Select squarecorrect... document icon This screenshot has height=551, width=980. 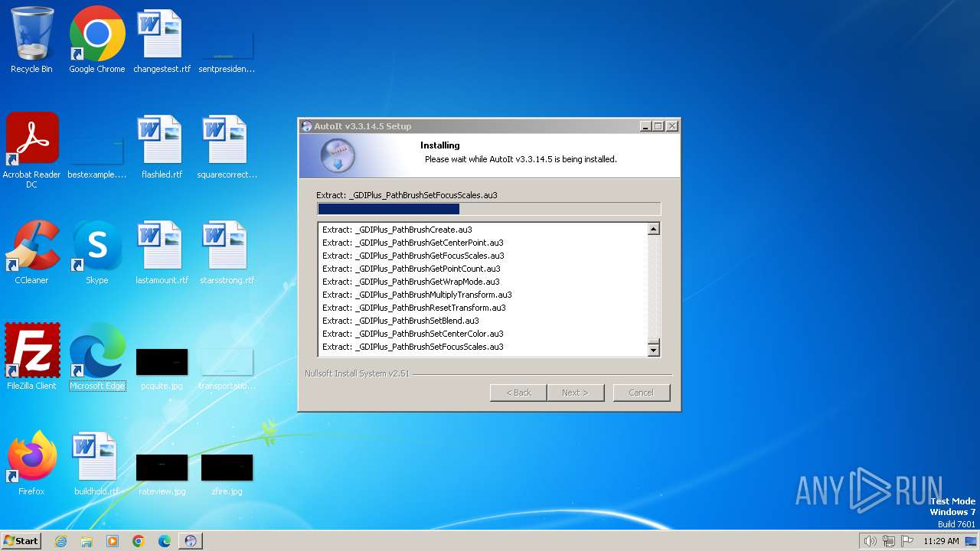[x=227, y=145]
